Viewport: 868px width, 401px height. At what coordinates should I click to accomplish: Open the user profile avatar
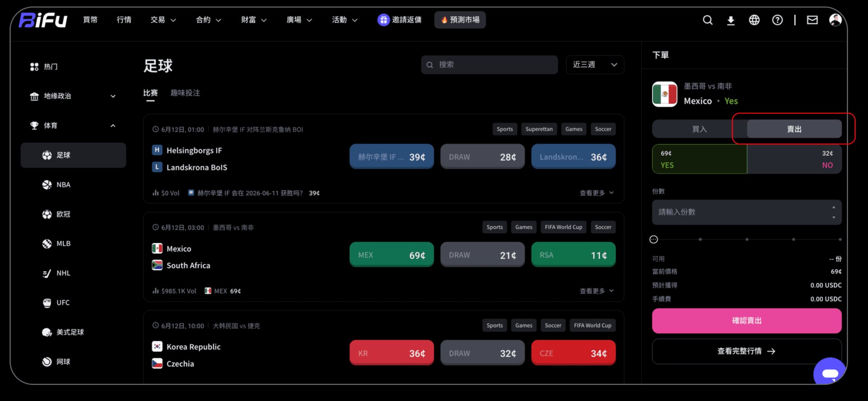[x=835, y=20]
